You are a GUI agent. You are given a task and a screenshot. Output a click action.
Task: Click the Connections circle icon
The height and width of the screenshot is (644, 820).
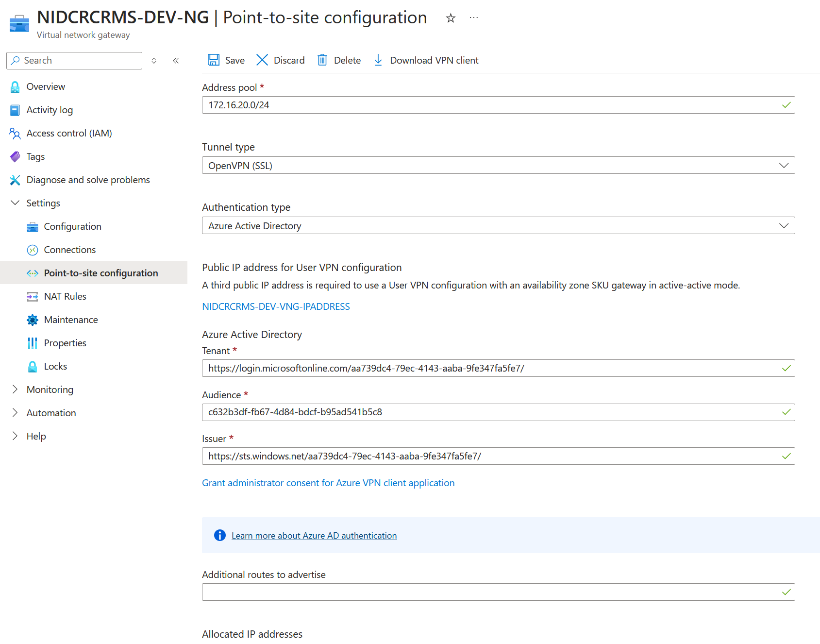coord(33,250)
